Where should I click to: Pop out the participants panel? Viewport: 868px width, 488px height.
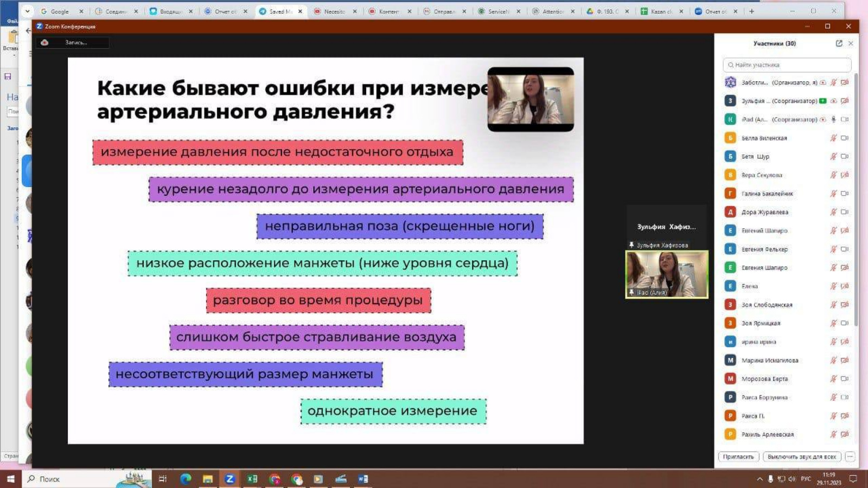point(839,43)
